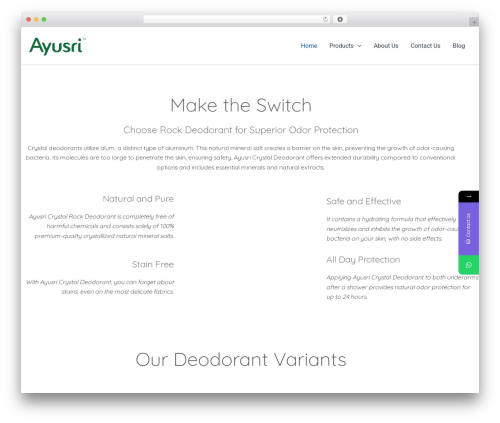Click the Ayusri logo
This screenshot has height=423, width=500.
[x=57, y=46]
